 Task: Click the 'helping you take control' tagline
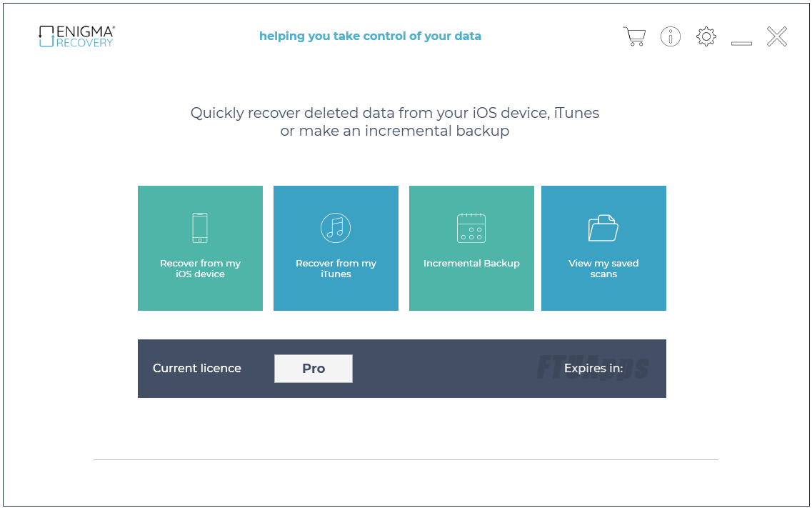pyautogui.click(x=370, y=36)
